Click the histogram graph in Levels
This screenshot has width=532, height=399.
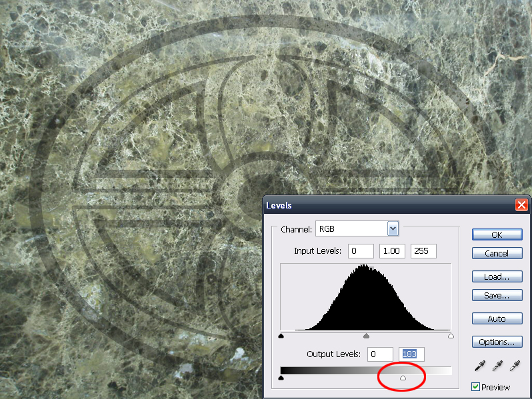click(x=366, y=297)
